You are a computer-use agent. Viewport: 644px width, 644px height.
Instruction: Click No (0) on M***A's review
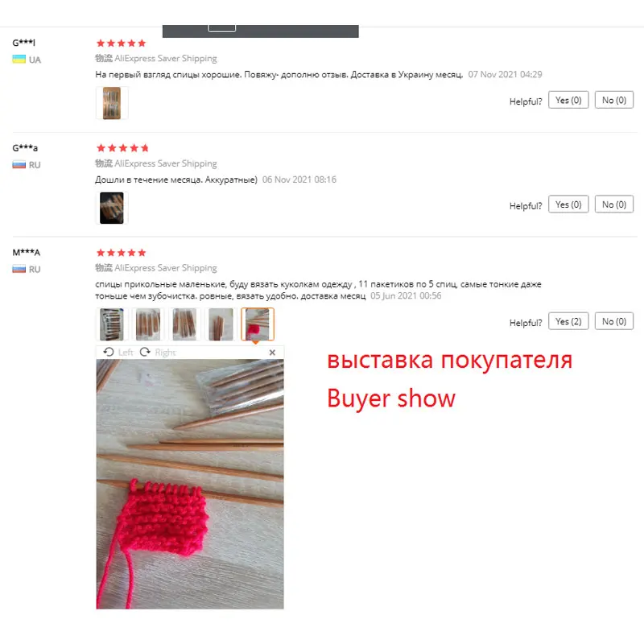pyautogui.click(x=614, y=321)
